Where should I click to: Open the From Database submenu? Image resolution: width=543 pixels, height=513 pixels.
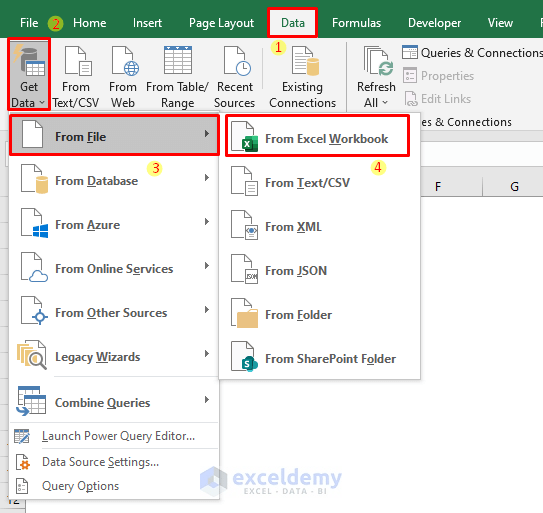114,180
